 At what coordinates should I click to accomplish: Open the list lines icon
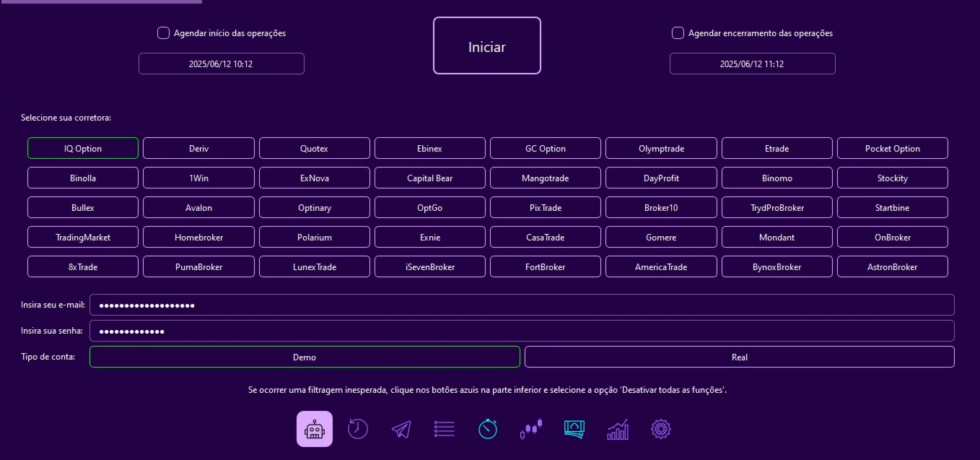pyautogui.click(x=445, y=429)
